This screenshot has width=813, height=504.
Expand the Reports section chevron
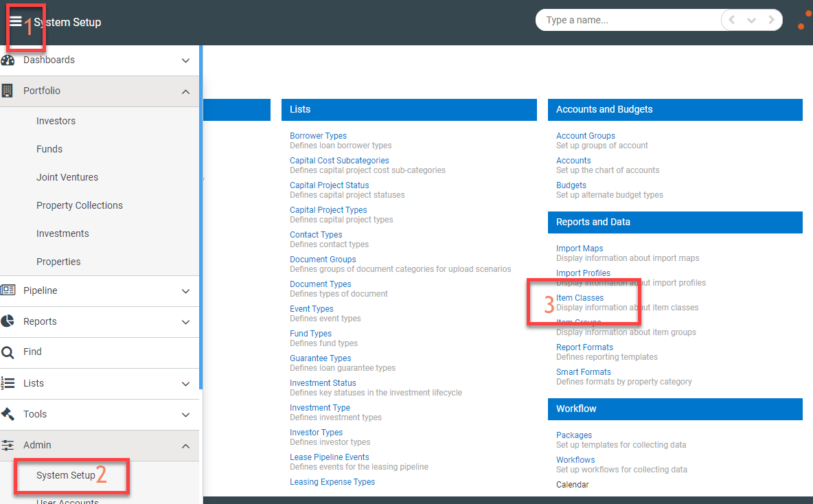point(185,322)
